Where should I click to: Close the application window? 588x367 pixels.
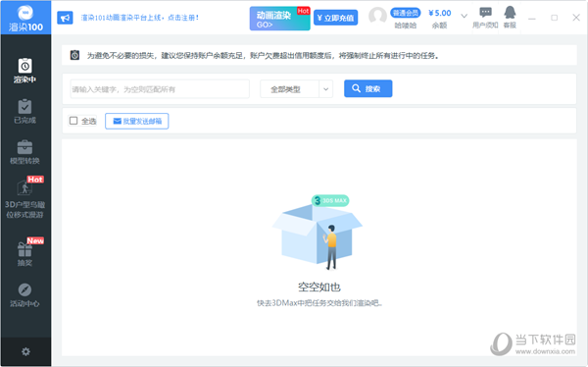coord(576,18)
